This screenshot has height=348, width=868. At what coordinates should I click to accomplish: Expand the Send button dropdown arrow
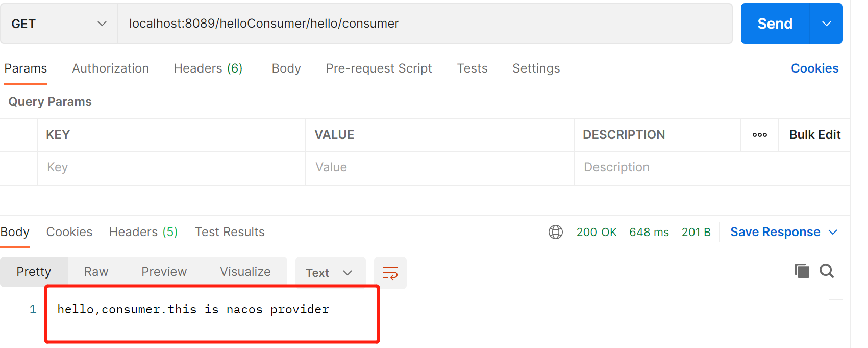(827, 24)
